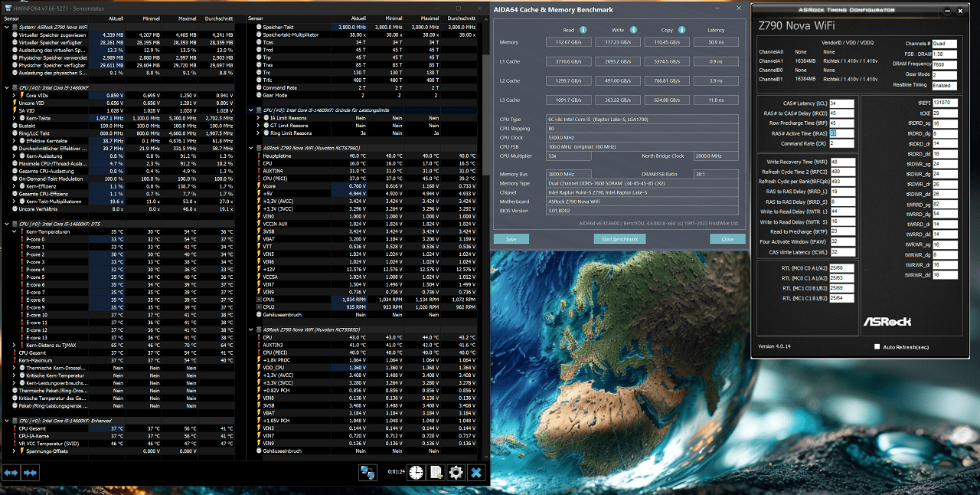This screenshot has width=980, height=495.
Task: Click the AIDA64 Memory Read result box
Action: click(x=567, y=42)
